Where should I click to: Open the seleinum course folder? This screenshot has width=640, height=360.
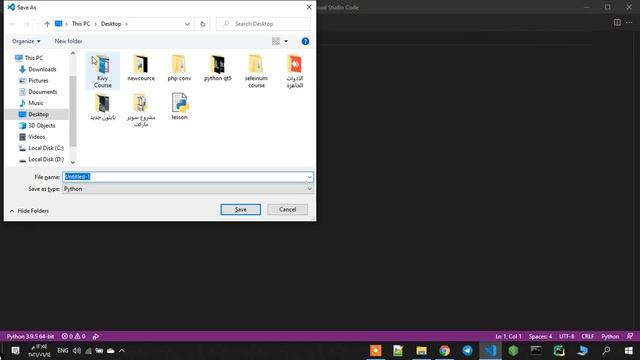(256, 71)
